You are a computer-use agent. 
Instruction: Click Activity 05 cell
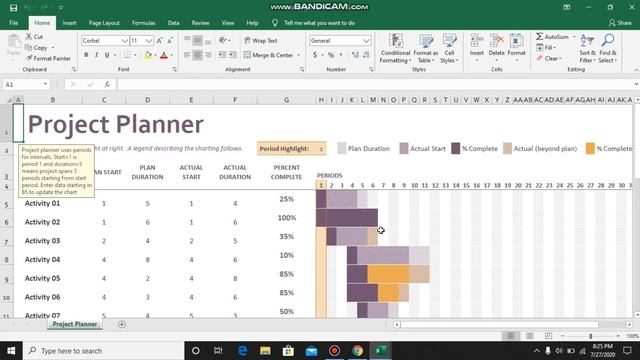pyautogui.click(x=42, y=278)
